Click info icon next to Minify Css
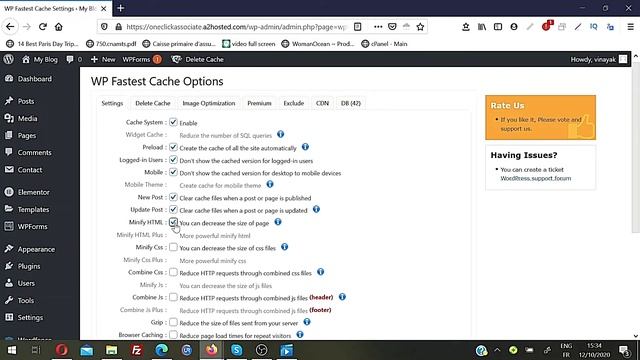Screen dimensions: 640x360 point(284,247)
